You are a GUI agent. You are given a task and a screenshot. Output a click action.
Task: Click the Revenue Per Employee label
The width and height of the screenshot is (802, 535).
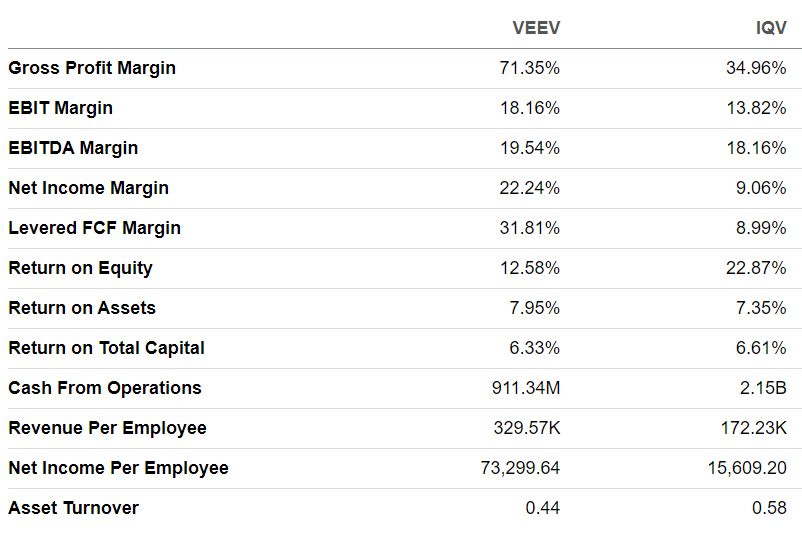pos(107,428)
